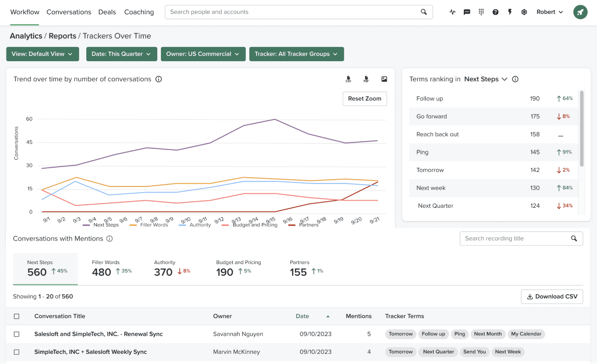Go to the Conversations tab

coord(69,12)
